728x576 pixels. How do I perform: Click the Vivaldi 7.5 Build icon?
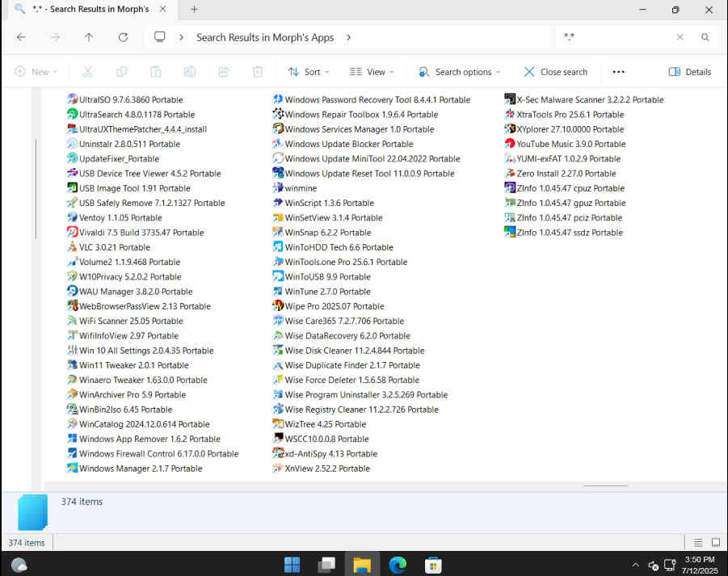[72, 232]
